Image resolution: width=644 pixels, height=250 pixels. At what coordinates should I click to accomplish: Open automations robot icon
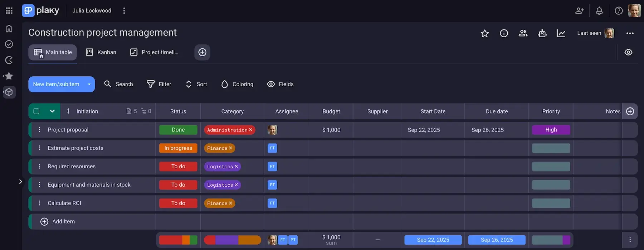pos(542,33)
